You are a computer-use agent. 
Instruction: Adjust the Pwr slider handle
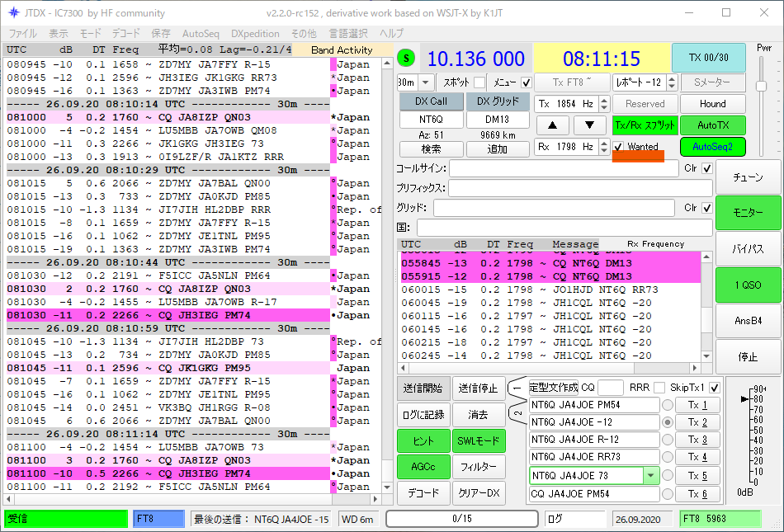click(761, 86)
